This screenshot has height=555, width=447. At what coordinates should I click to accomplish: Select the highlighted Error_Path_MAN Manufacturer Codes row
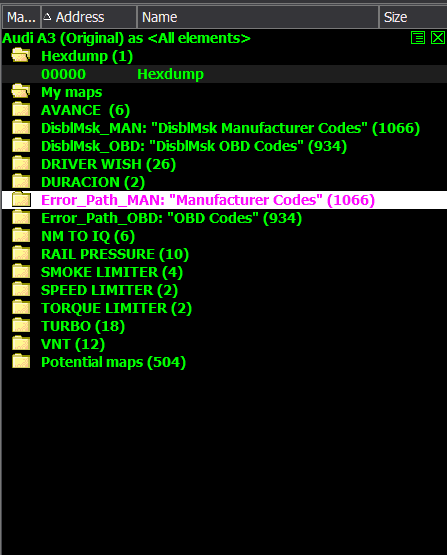224,200
